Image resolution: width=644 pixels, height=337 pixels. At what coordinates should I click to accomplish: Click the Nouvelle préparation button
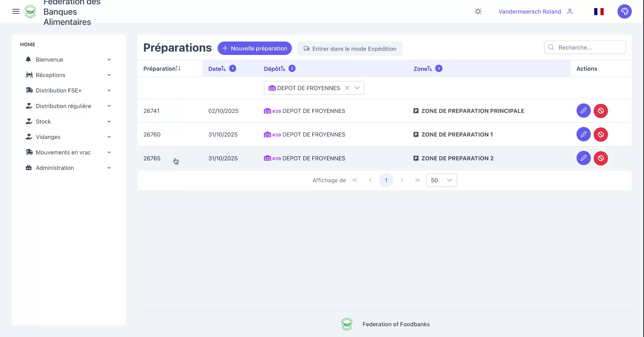pyautogui.click(x=254, y=48)
